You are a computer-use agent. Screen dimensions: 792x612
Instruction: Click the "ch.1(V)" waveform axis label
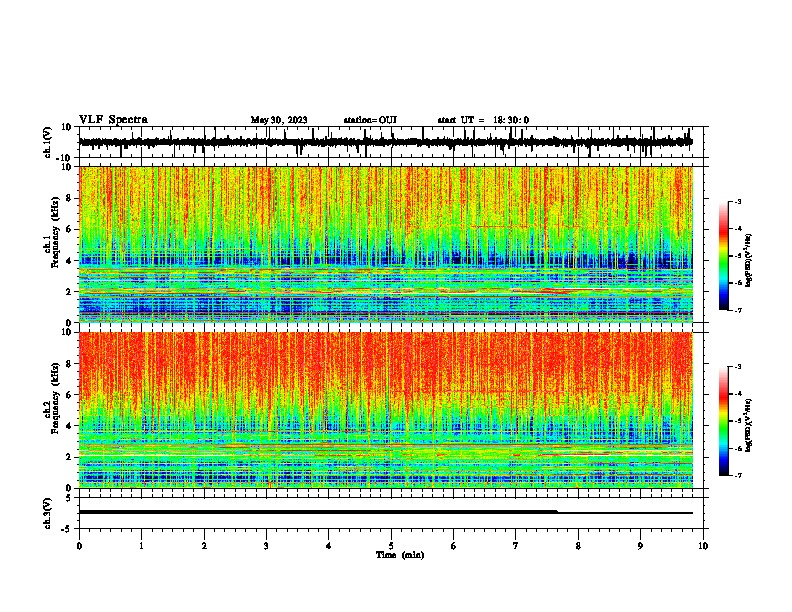pyautogui.click(x=48, y=142)
